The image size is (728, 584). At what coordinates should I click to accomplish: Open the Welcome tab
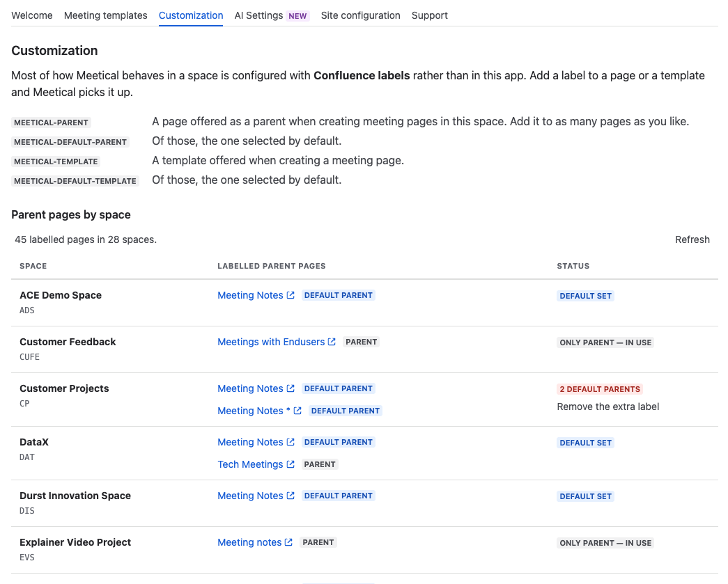click(x=32, y=15)
